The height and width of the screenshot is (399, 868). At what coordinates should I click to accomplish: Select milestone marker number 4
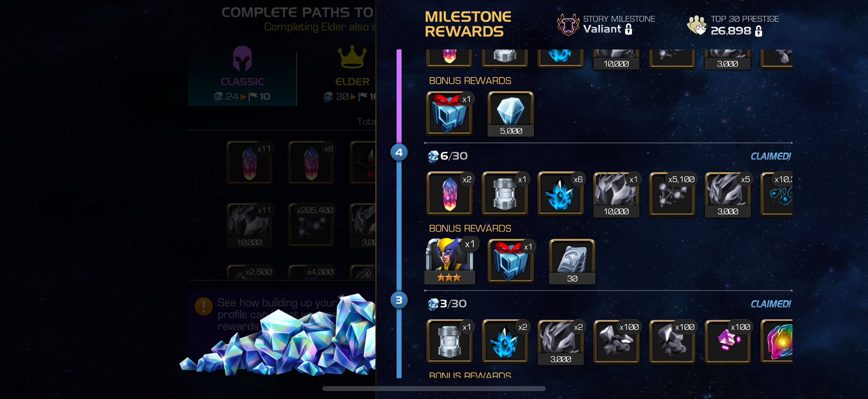coord(399,153)
